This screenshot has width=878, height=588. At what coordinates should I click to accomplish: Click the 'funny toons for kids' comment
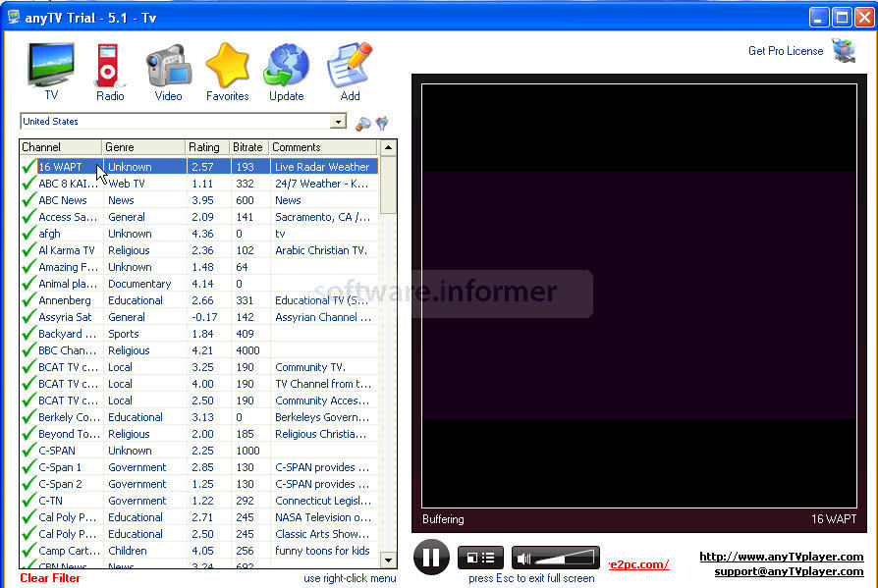pyautogui.click(x=322, y=551)
